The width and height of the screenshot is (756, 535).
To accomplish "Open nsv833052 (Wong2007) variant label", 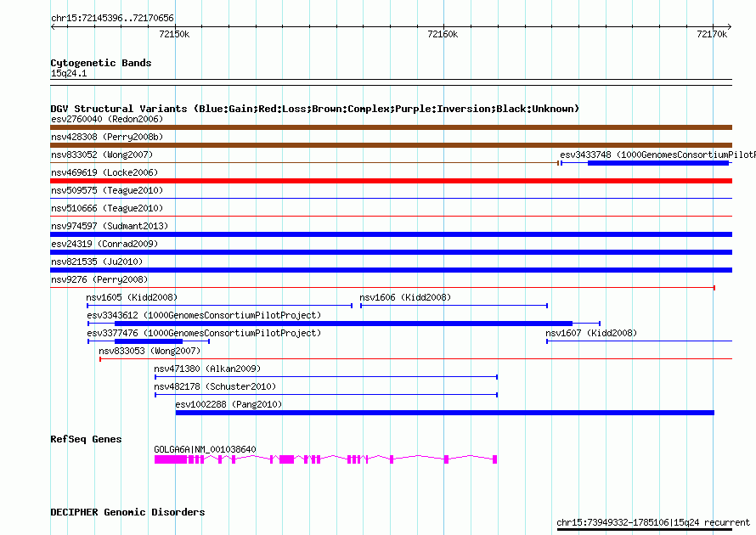I will [x=102, y=155].
